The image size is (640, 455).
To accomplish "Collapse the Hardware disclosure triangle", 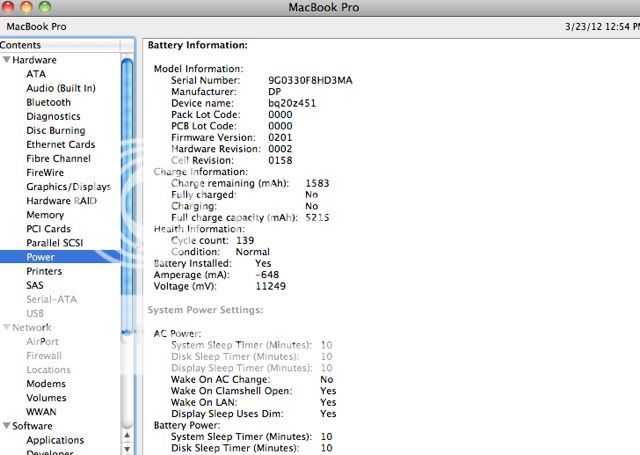I will 7,60.
